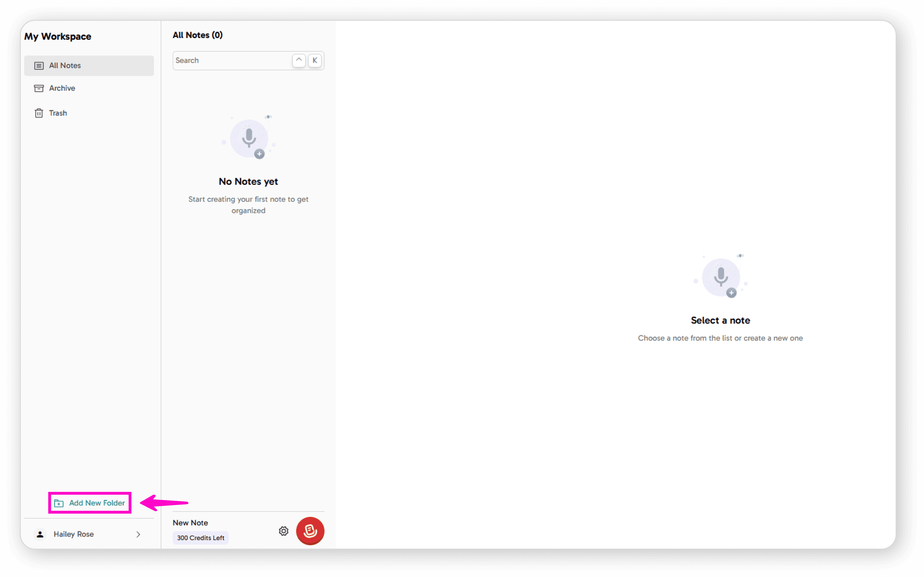
Task: Click the New Note label
Action: click(x=190, y=522)
